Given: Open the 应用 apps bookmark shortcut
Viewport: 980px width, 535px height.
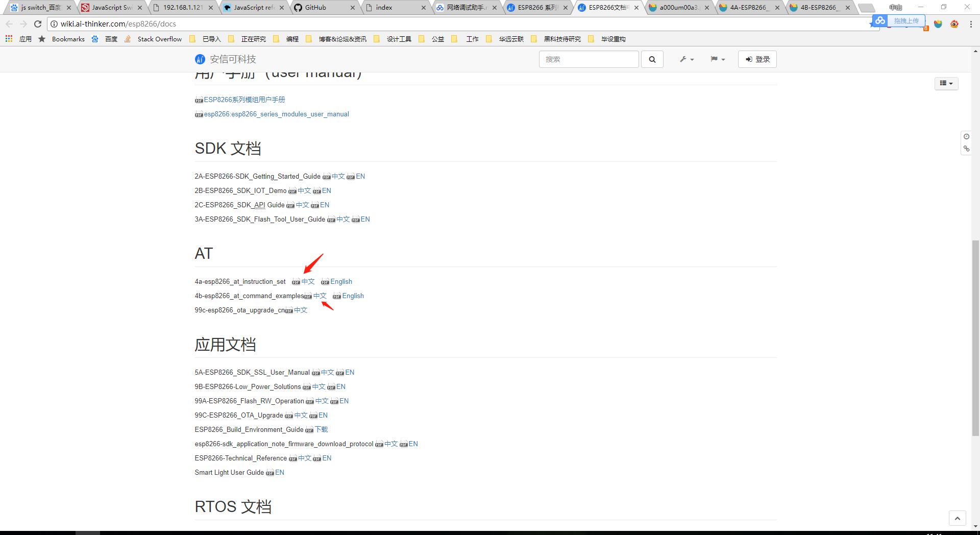Looking at the screenshot, I should click(x=18, y=39).
